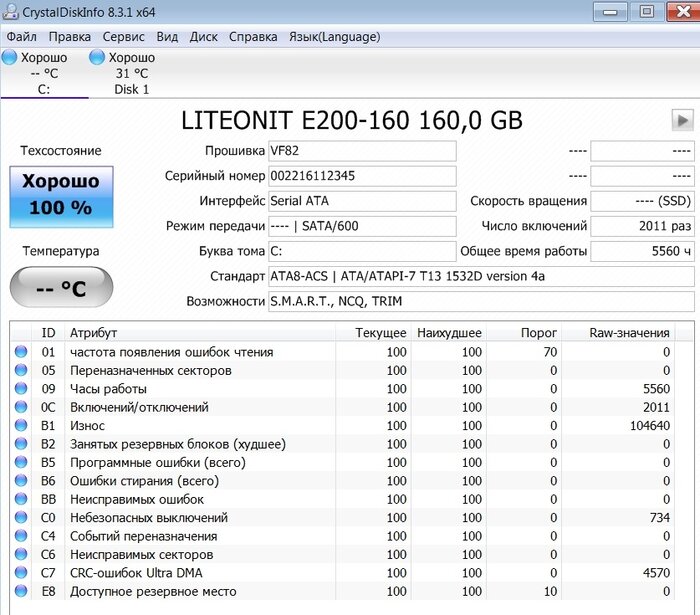Click status dot for Износ row
This screenshot has height=615, width=700.
click(x=21, y=425)
